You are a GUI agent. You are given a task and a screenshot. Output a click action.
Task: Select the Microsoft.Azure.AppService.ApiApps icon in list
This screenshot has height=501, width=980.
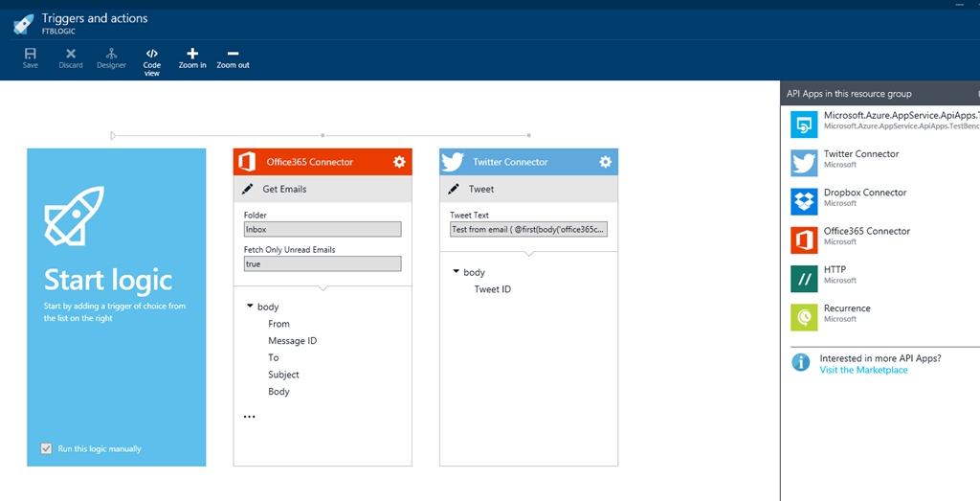pyautogui.click(x=804, y=124)
